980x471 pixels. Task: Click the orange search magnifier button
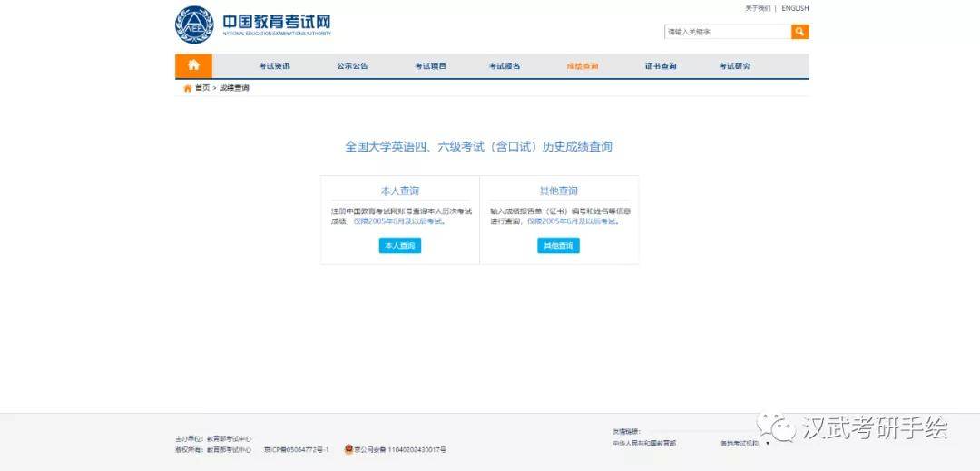799,32
